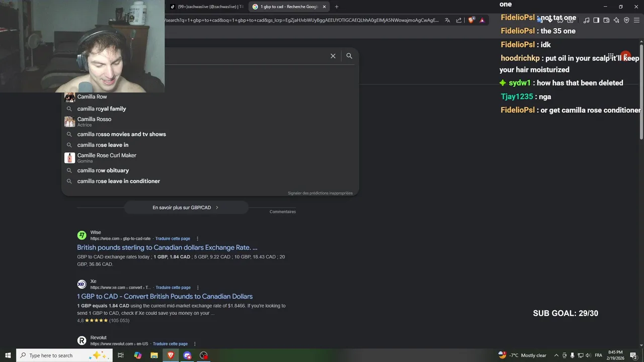Click the taskbar Type here to search box
The height and width of the screenshot is (362, 644).
[x=64, y=355]
